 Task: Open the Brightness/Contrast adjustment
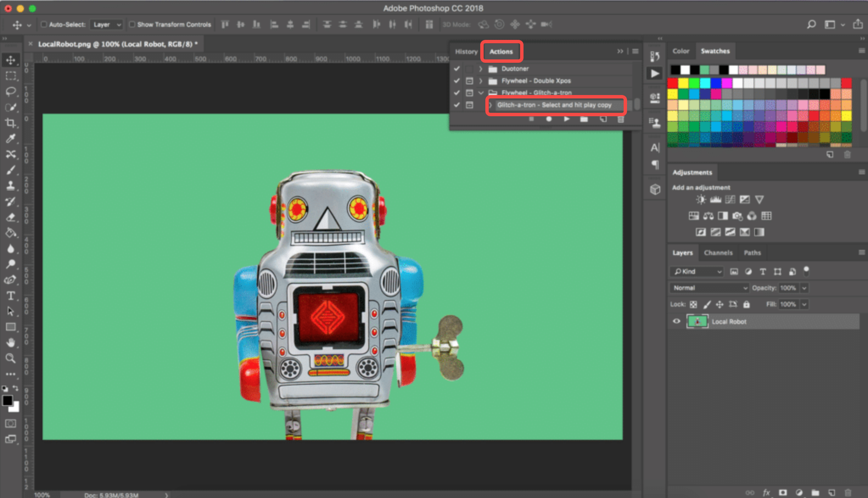(x=701, y=199)
